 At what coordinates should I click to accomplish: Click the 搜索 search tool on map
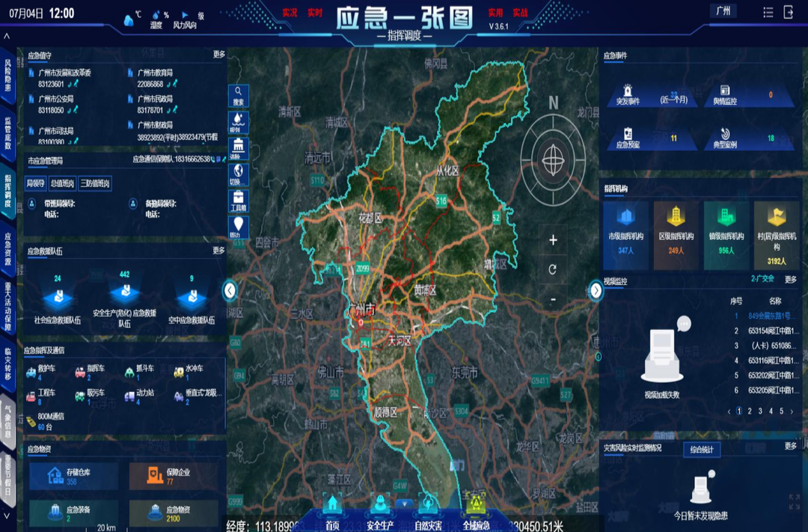238,96
